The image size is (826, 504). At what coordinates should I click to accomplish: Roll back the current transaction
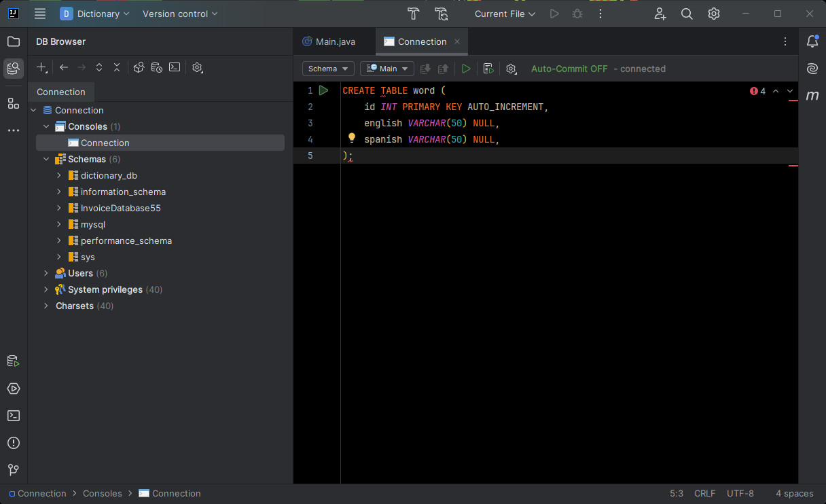(443, 68)
